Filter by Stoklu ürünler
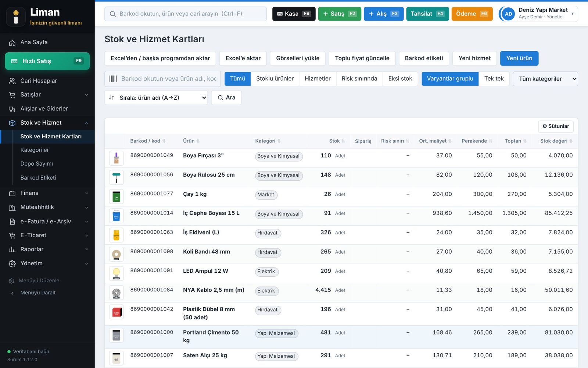 (x=275, y=79)
